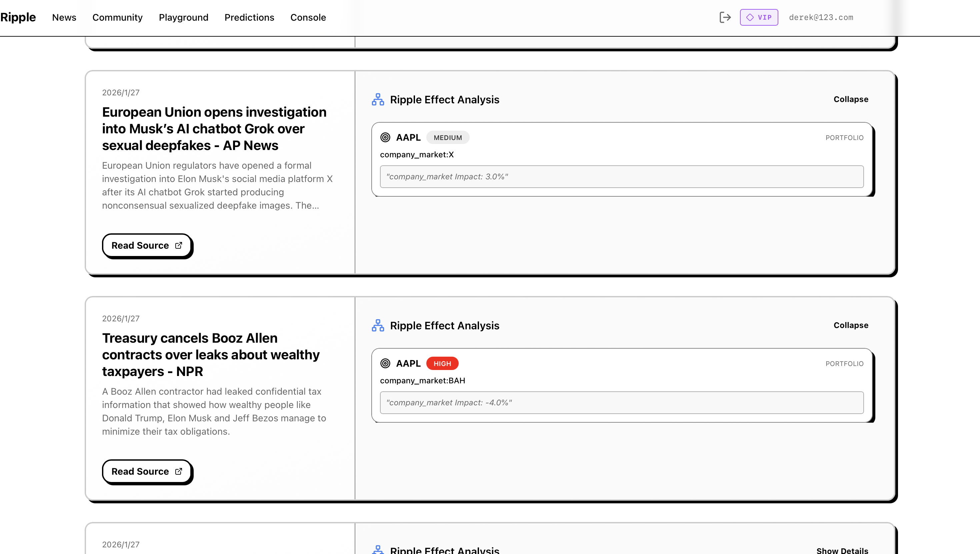Click the company_market Impact -4.0% field
The width and height of the screenshot is (980, 554).
pyautogui.click(x=622, y=403)
